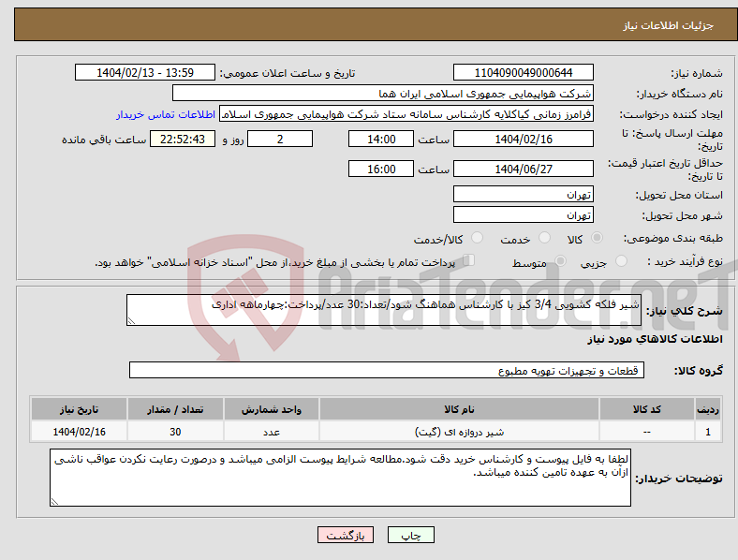Click the جزئیات اطلاعات نیاز page header
This screenshot has width=738, height=560.
pyautogui.click(x=668, y=25)
